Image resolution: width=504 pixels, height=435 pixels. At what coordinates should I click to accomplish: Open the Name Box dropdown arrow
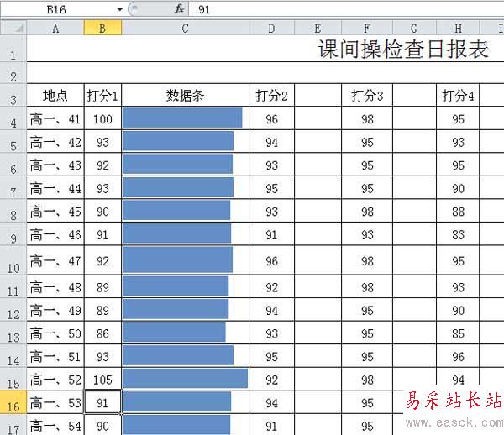[x=120, y=9]
